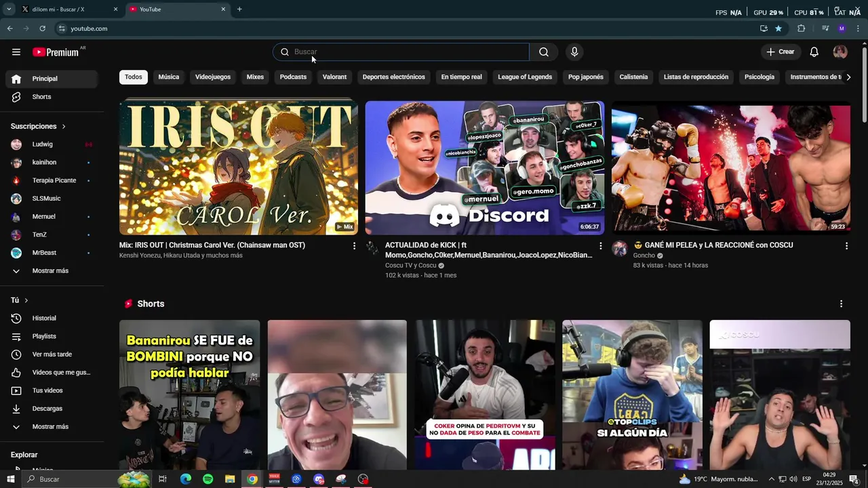Image resolution: width=868 pixels, height=488 pixels.
Task: Open TenZ channel in sidebar
Action: point(52,235)
